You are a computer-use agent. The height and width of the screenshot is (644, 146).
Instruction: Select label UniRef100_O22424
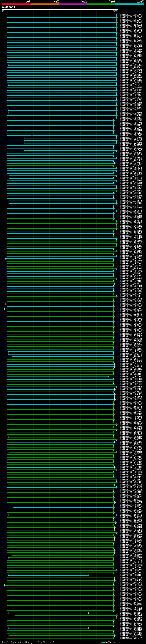(x=131, y=70)
